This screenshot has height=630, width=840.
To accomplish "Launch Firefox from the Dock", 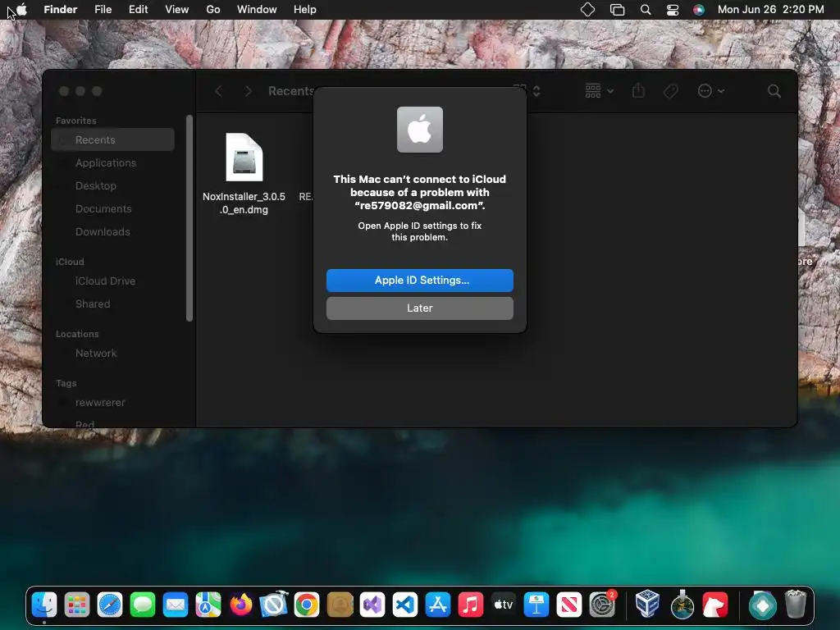I will point(241,605).
